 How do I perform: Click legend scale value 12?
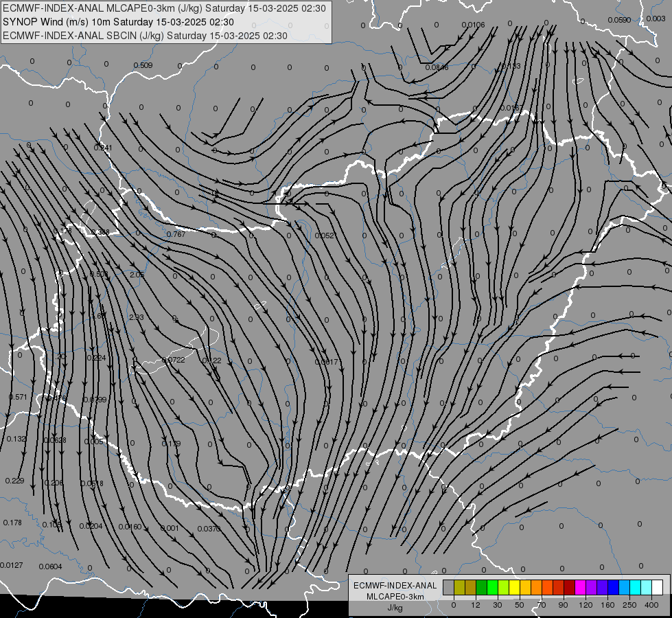(476, 605)
